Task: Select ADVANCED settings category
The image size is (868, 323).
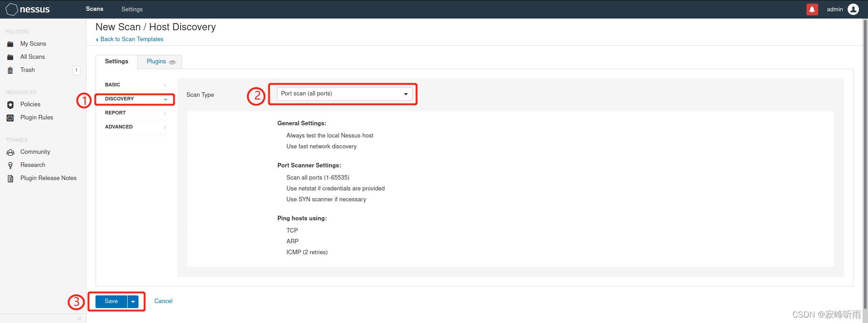Action: point(136,127)
